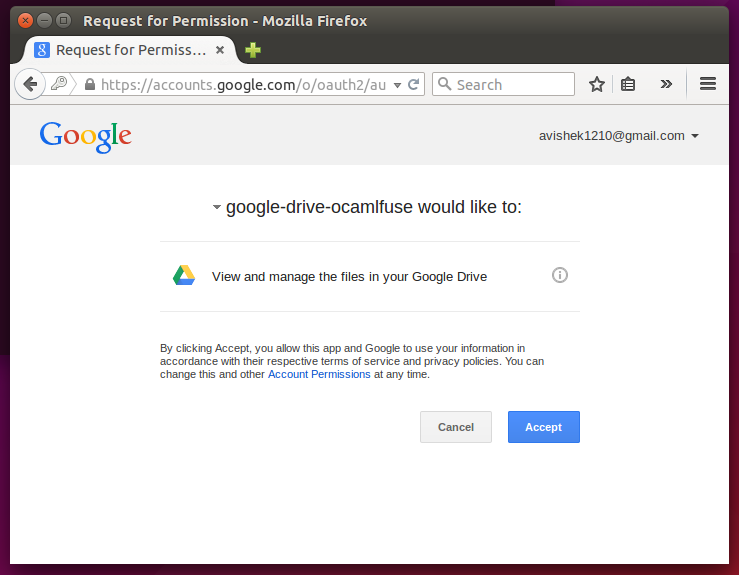
Task: Open the URL history dropdown arrow
Action: pyautogui.click(x=397, y=85)
